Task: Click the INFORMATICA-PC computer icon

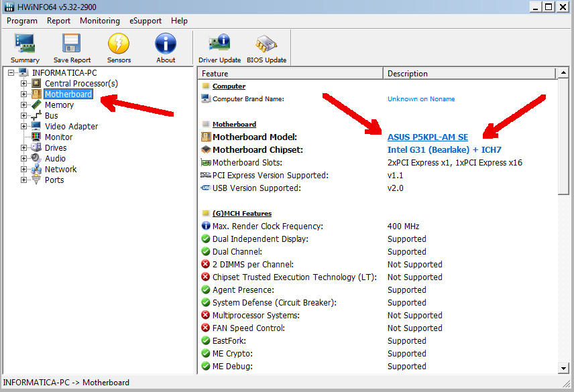Action: 23,72
